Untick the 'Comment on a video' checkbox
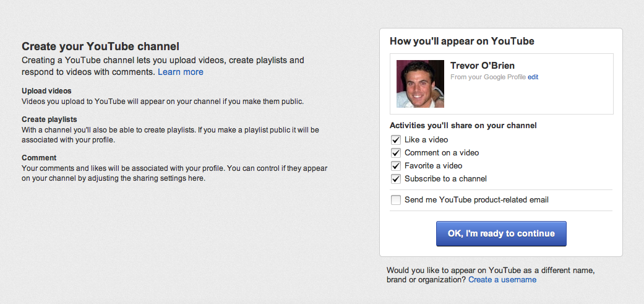644x304 pixels. [x=396, y=153]
